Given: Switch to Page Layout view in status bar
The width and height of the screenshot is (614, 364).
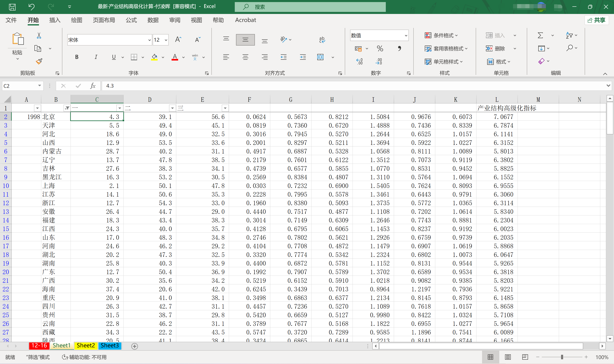Looking at the screenshot, I should tap(508, 357).
